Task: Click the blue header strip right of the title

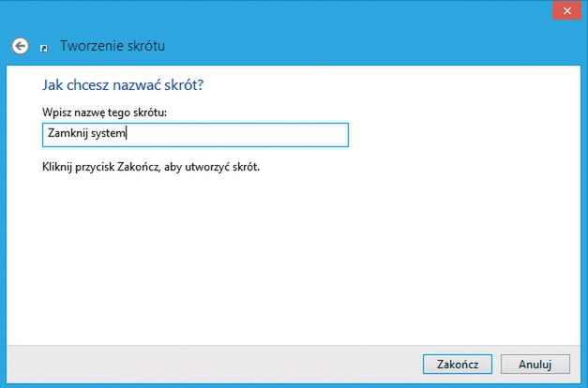Action: point(375,46)
